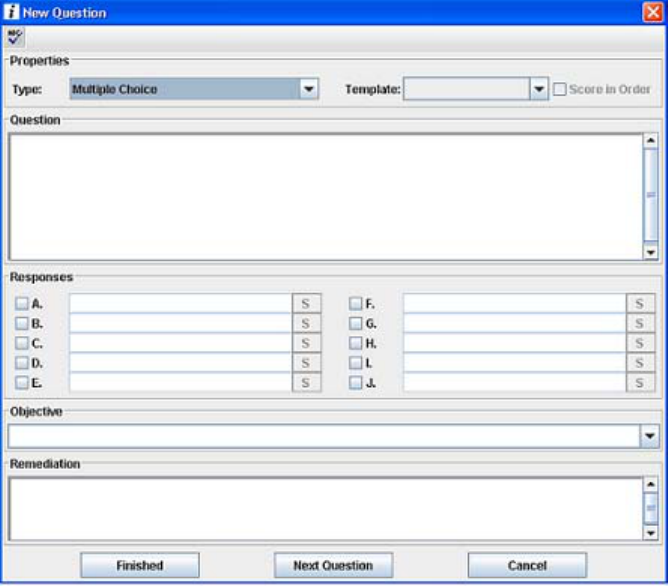This screenshot has width=668, height=586.
Task: Focus the response H text field
Action: pyautogui.click(x=515, y=343)
